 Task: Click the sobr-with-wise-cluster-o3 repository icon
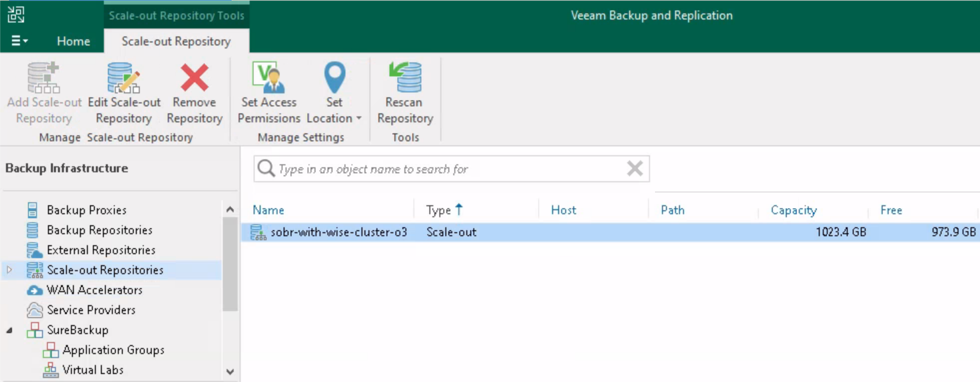click(x=258, y=232)
